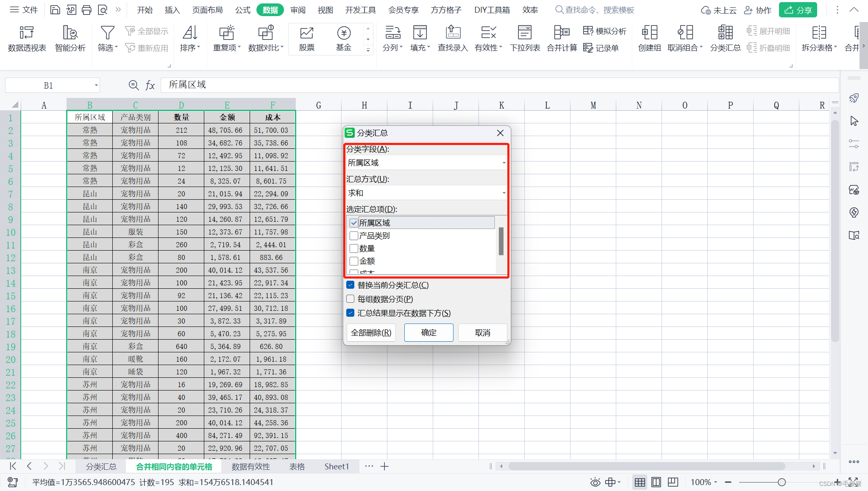The height and width of the screenshot is (491, 868).
Task: Check the 产品类别 subtotal item checkbox
Action: pos(354,236)
